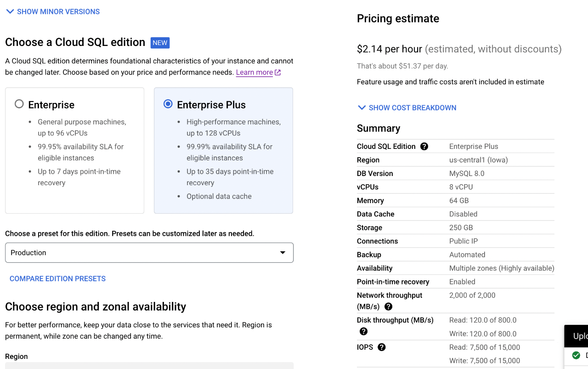Click external link icon after Learn more
The width and height of the screenshot is (588, 369).
coord(278,73)
